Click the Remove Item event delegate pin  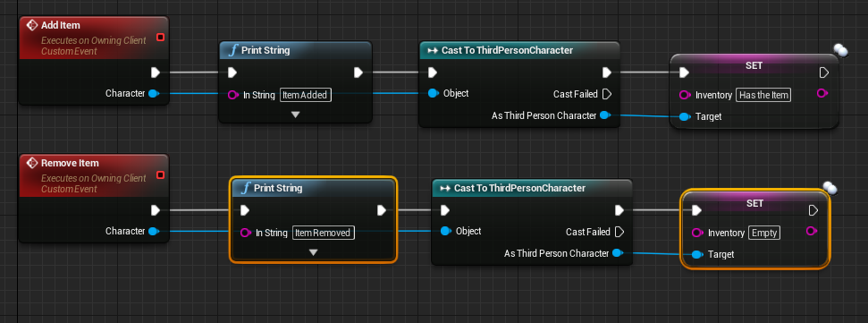(x=161, y=175)
